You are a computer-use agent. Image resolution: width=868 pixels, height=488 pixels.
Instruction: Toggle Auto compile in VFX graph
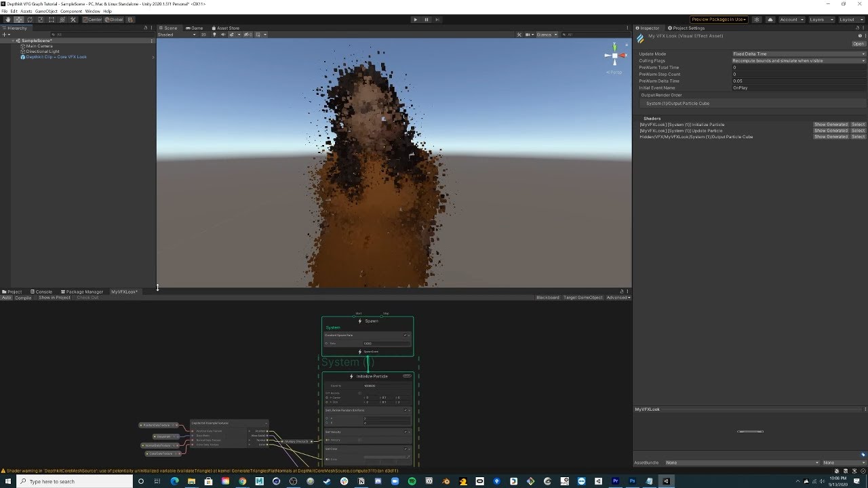pyautogui.click(x=7, y=298)
